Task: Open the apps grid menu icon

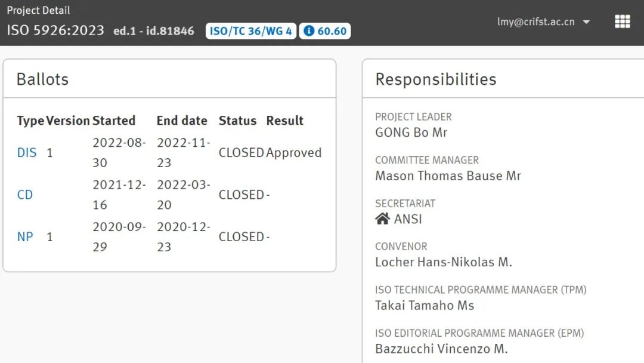Action: point(622,21)
